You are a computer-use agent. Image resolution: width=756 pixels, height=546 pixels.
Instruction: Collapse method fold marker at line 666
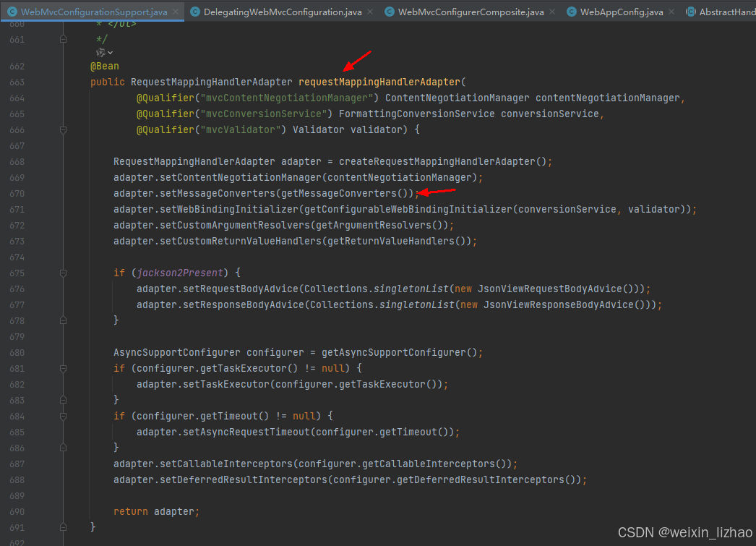[x=63, y=129]
